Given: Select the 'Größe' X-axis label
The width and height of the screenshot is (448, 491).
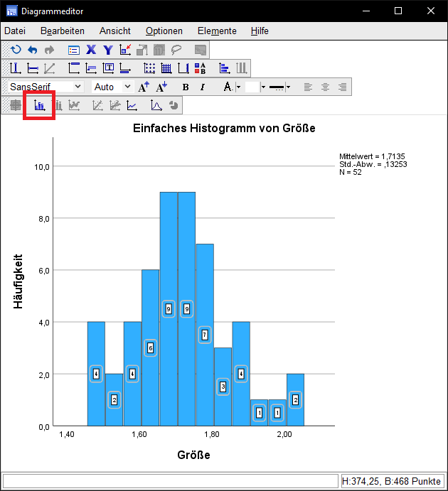Looking at the screenshot, I should point(193,455).
